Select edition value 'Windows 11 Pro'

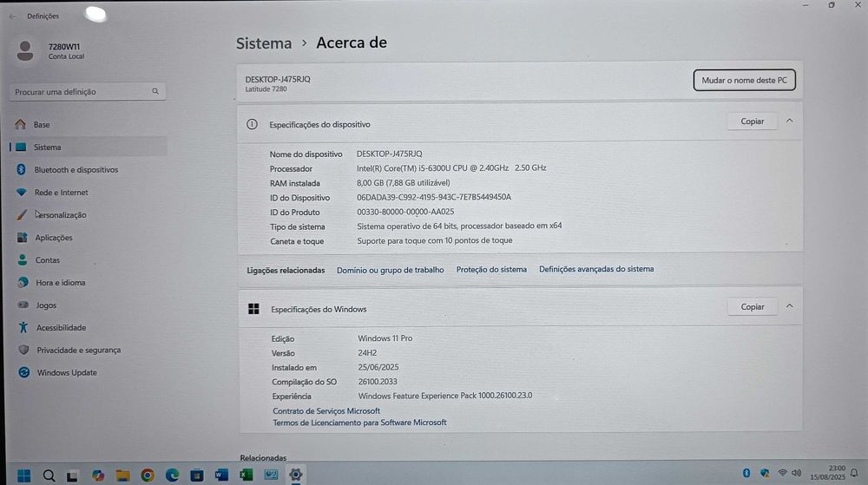[385, 338]
